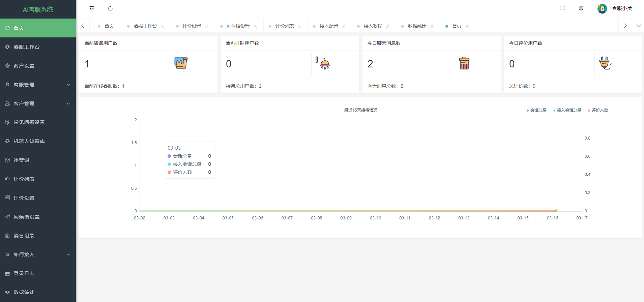Enter fullscreen using the expand icon
Viewport: 644px width, 302px height.
(x=562, y=8)
